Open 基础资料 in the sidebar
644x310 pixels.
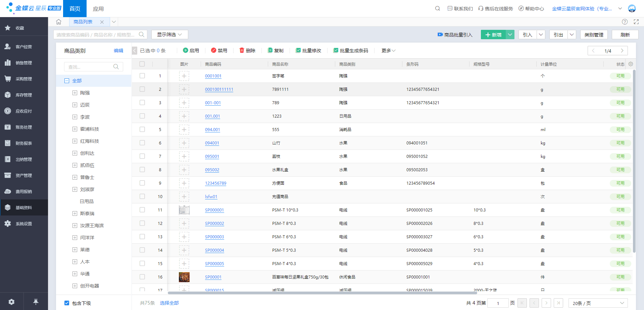[x=24, y=207]
